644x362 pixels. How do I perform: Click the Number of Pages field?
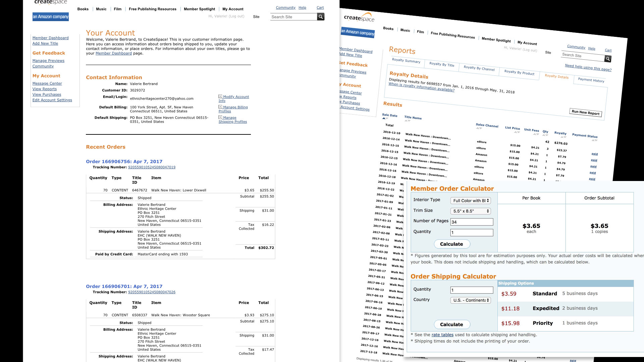[x=472, y=222]
